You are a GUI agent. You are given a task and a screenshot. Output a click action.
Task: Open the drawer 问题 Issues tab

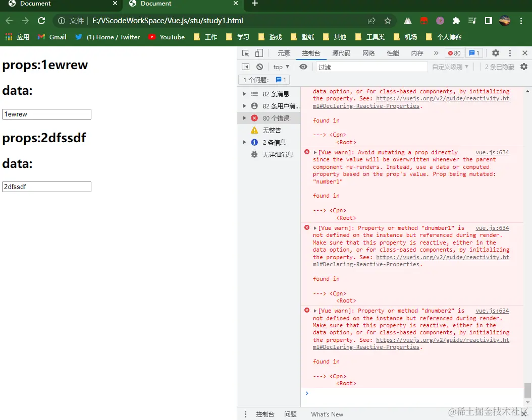point(290,414)
